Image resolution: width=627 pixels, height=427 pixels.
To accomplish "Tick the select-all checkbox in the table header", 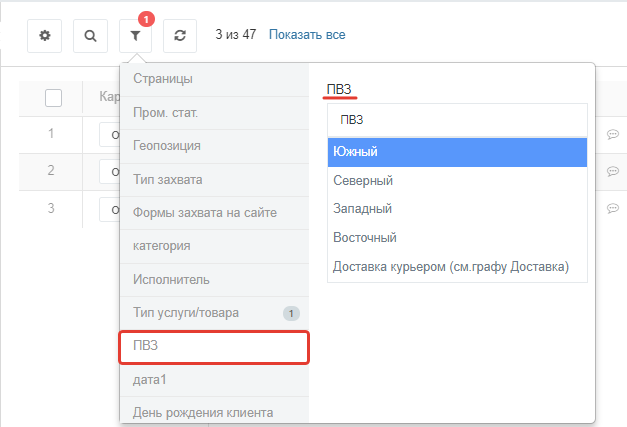I will tap(54, 98).
